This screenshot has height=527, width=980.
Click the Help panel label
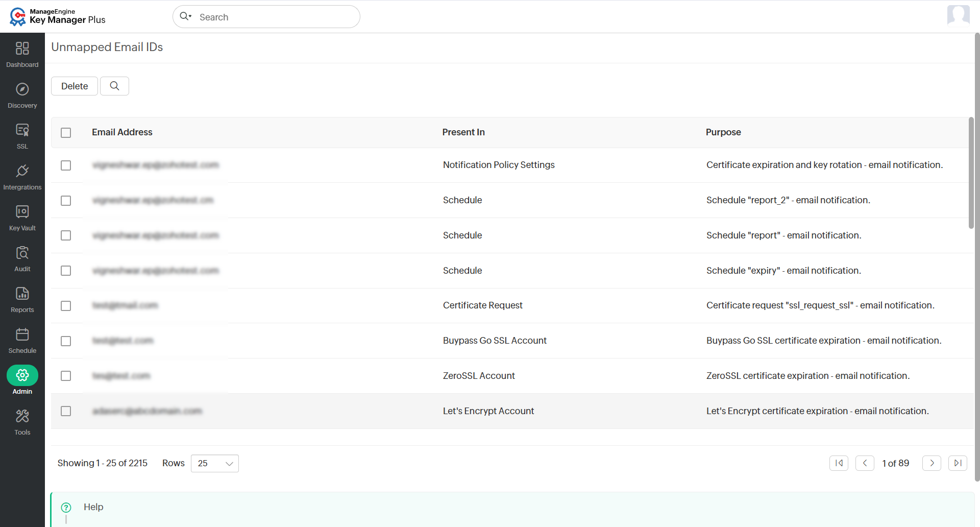coord(93,507)
